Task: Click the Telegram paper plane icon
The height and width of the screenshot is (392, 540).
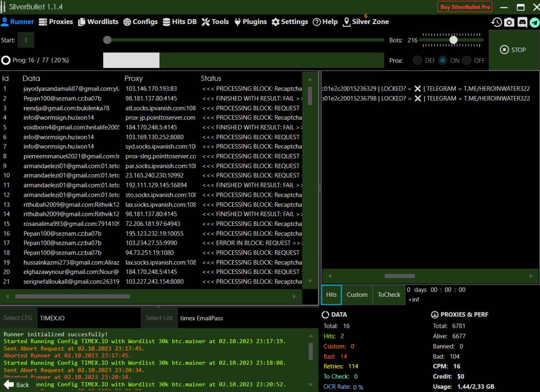Action: [535, 22]
